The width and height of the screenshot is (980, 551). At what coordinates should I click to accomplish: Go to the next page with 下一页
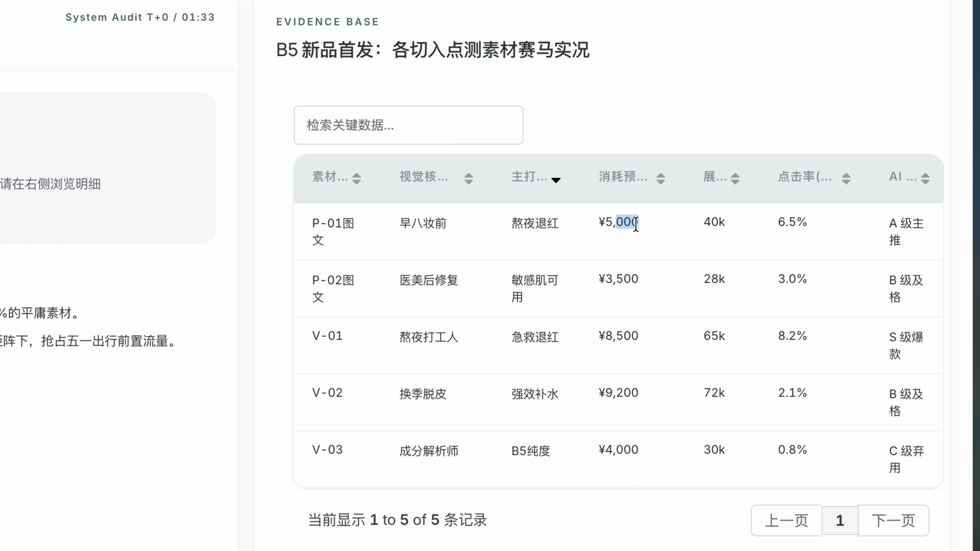click(894, 520)
